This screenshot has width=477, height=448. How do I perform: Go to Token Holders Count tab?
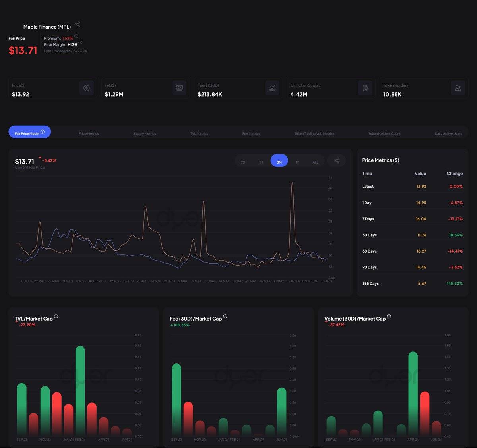[x=384, y=133]
